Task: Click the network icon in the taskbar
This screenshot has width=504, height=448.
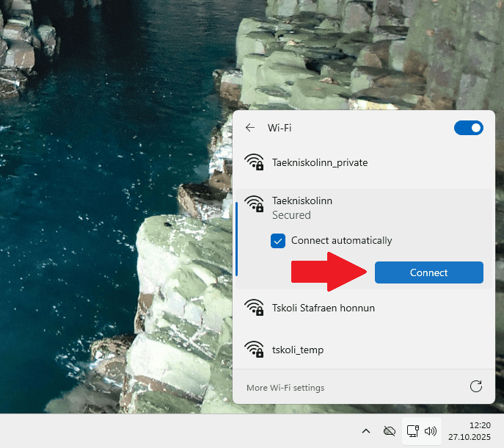Action: coord(412,431)
